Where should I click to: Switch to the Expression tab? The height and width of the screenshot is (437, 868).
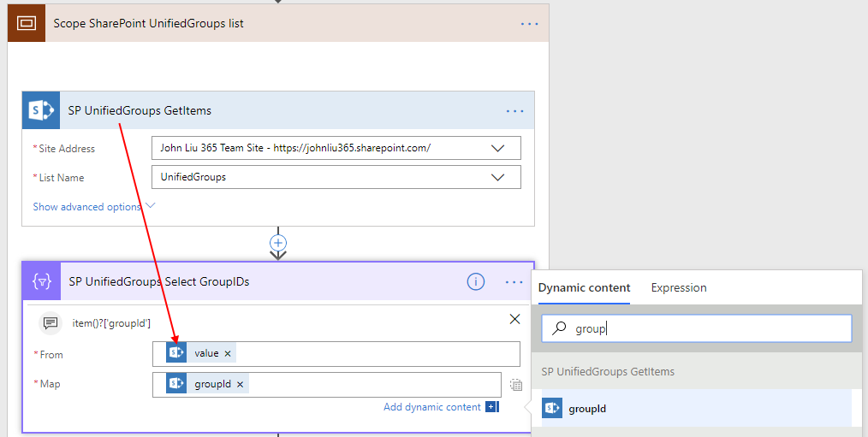click(x=679, y=287)
